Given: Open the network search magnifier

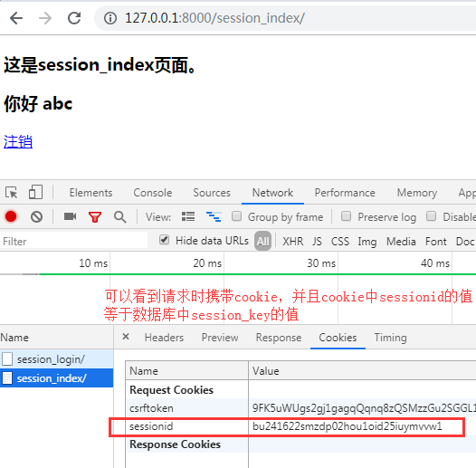Looking at the screenshot, I should [120, 217].
